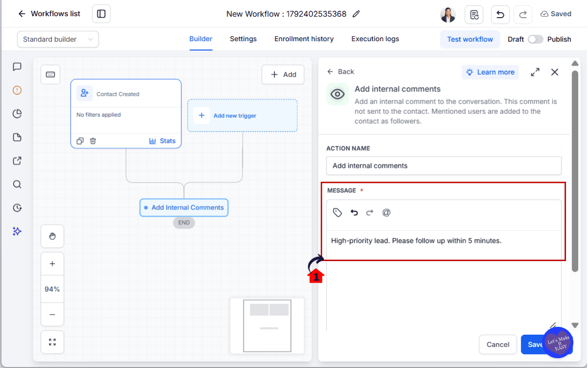Zoom out the canvas with minus
This screenshot has height=368, width=588.
point(52,315)
